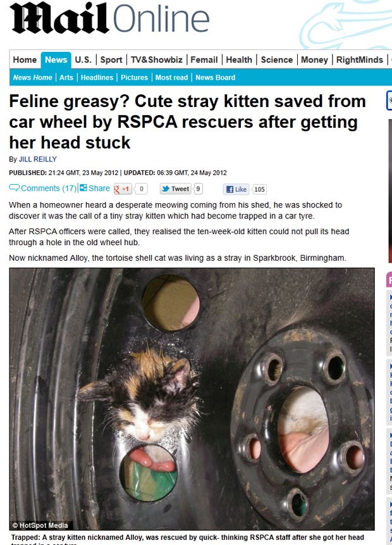
Task: Click the Google +1 button
Action: [123, 189]
